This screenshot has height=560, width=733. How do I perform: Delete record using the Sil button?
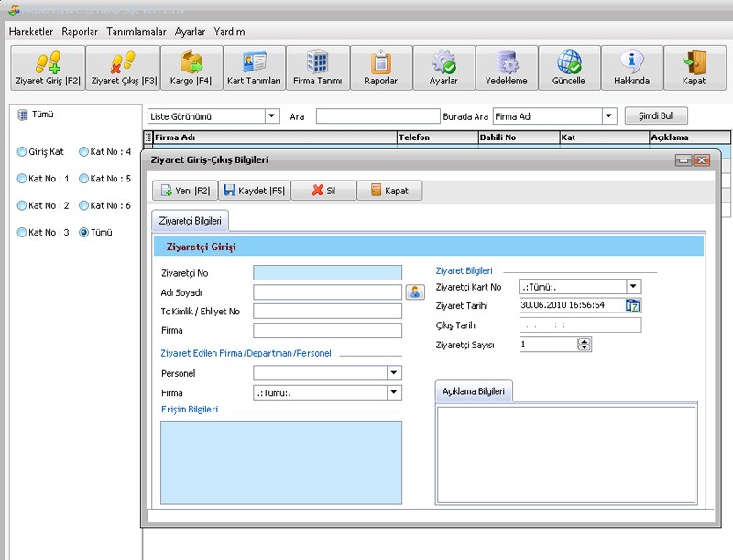323,191
